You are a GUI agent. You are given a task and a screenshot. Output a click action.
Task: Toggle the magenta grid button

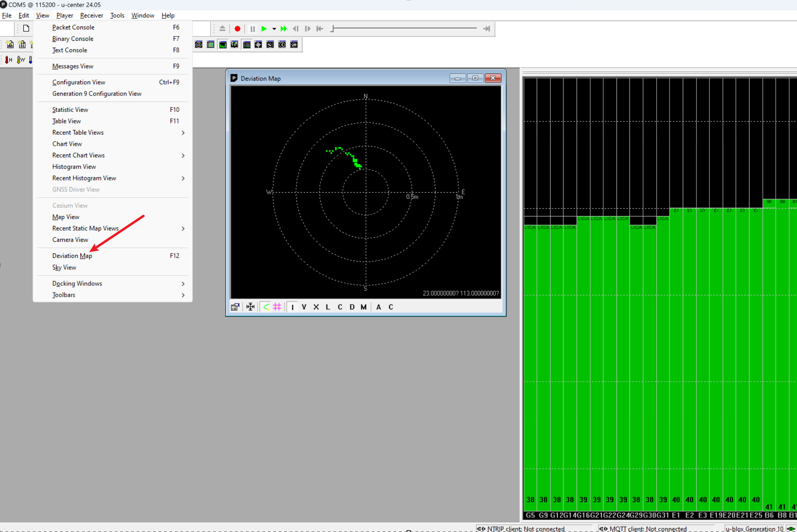[277, 307]
